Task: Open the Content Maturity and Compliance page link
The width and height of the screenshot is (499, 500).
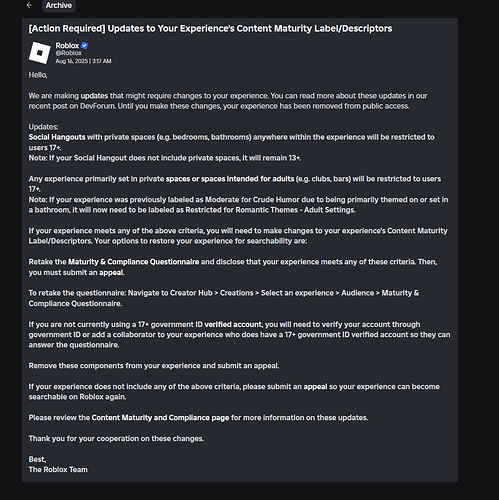Action: pos(160,418)
